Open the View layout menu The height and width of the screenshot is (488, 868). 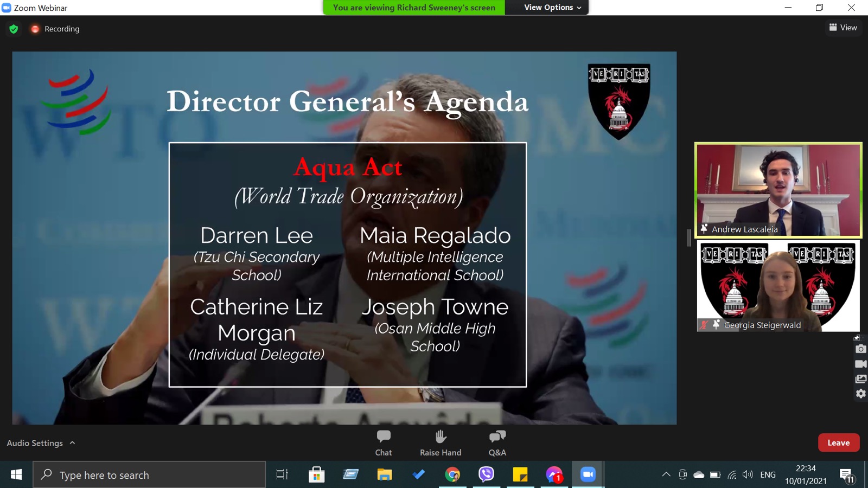click(843, 28)
